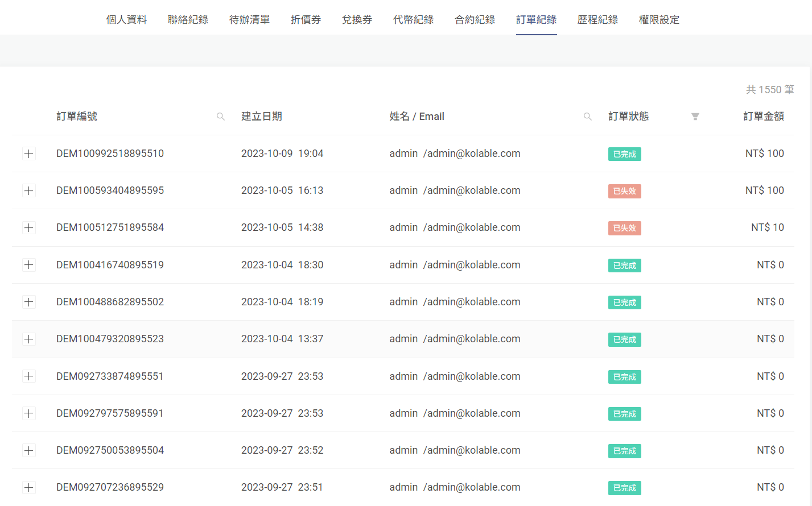Click the search icon beside 訂單編號 header
812x506 pixels.
coord(221,117)
